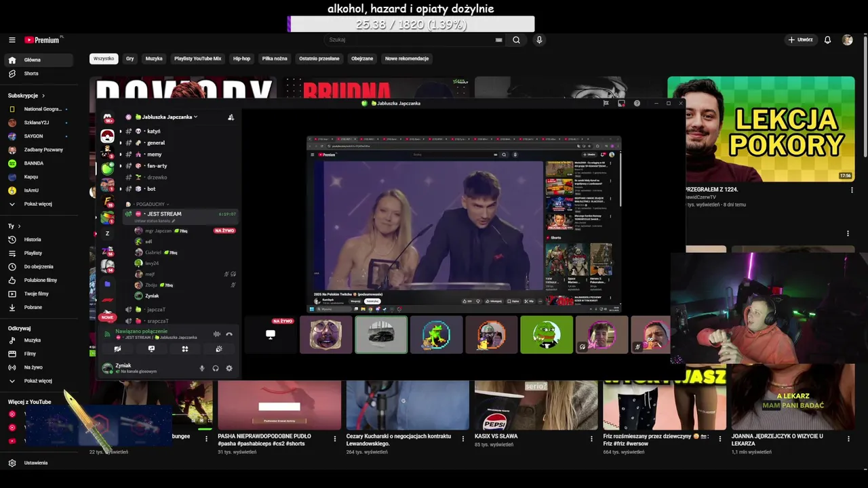This screenshot has height=488, width=868.
Task: Expand katyń channel threads arrow
Action: pos(121,131)
